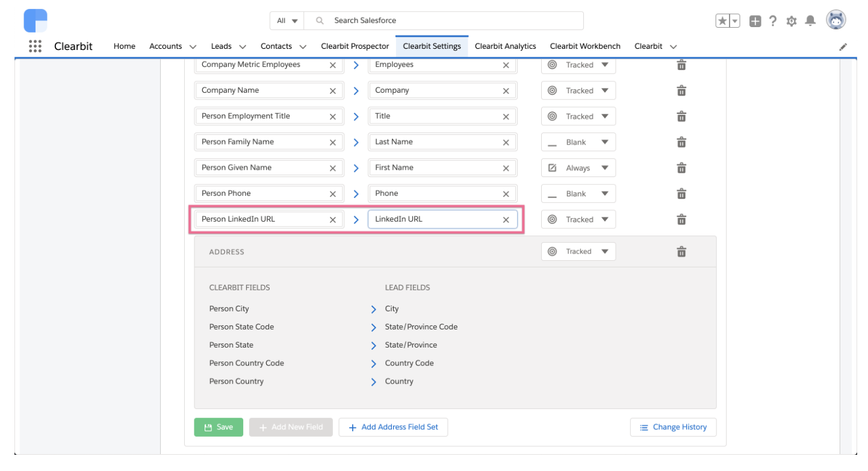Open Setup gear icon
The width and height of the screenshot is (868, 471).
click(792, 21)
